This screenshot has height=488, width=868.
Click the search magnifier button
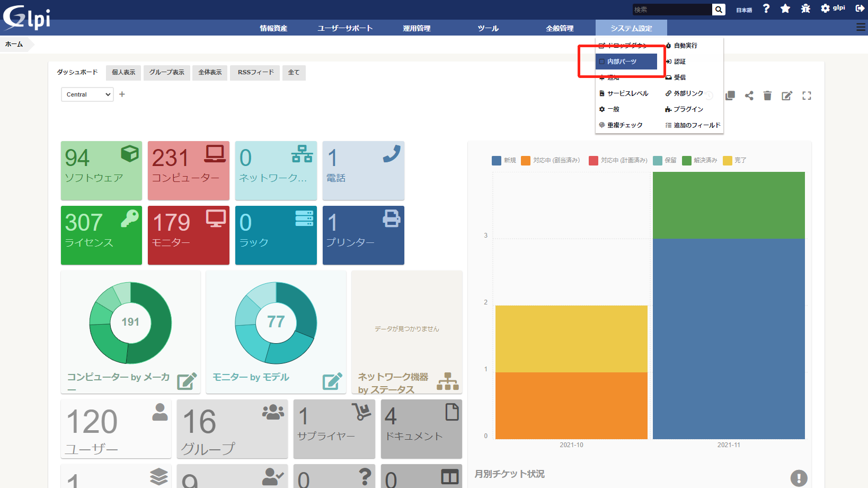click(x=719, y=10)
